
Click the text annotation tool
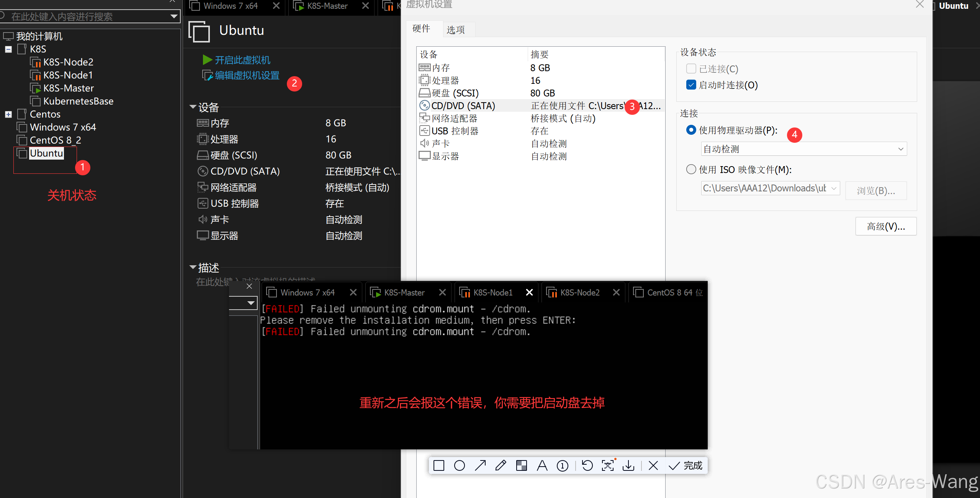click(x=542, y=465)
